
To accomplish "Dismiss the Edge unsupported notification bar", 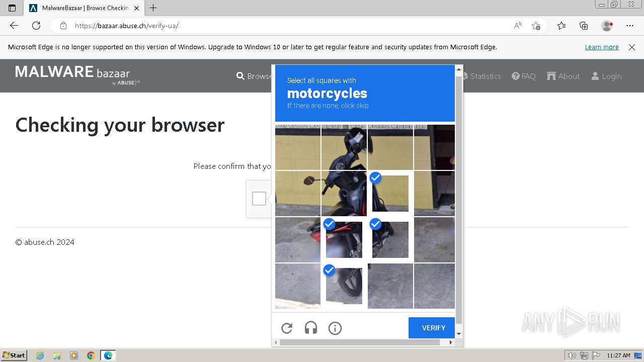I will (x=632, y=47).
